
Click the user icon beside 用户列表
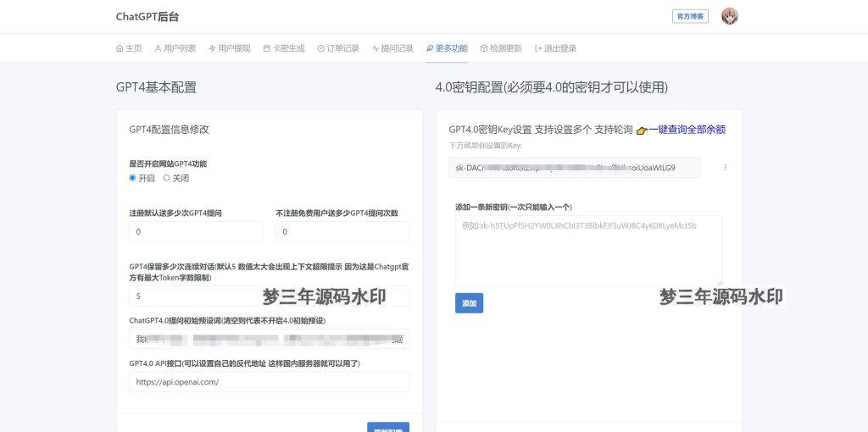158,48
